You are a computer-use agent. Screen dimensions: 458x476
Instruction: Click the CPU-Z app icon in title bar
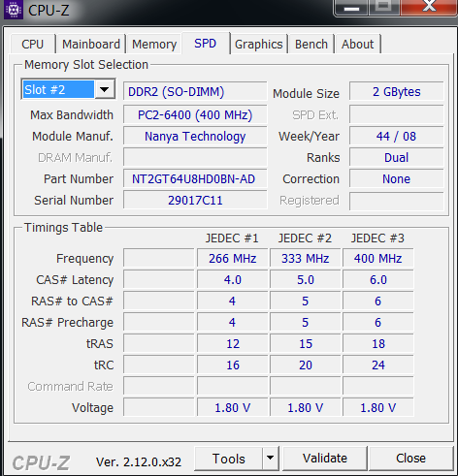13,10
